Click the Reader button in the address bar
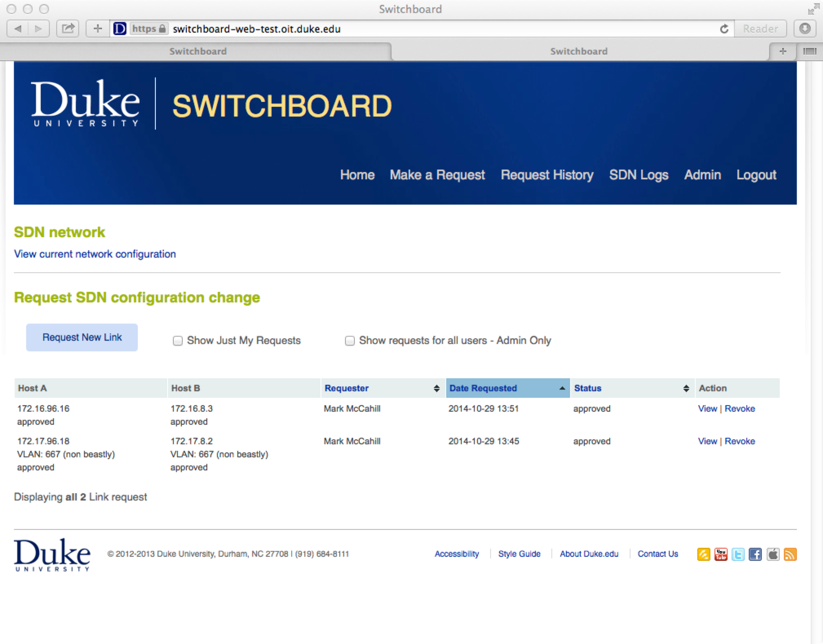This screenshot has width=823, height=644. point(761,29)
